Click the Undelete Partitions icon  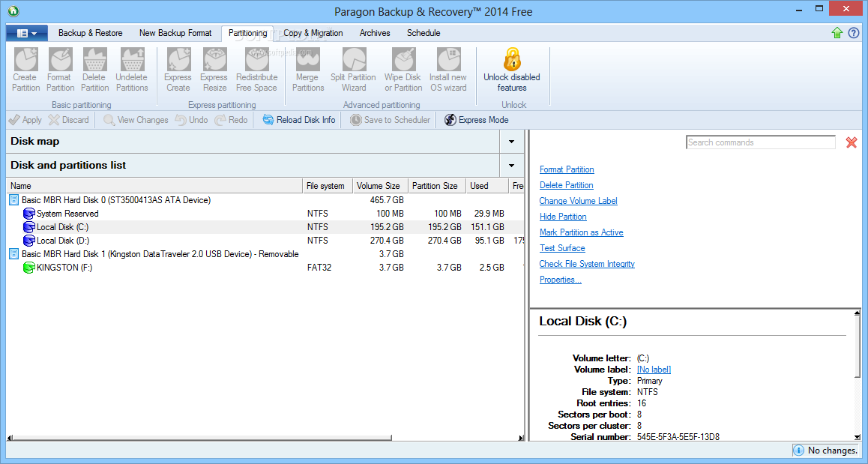(x=133, y=60)
